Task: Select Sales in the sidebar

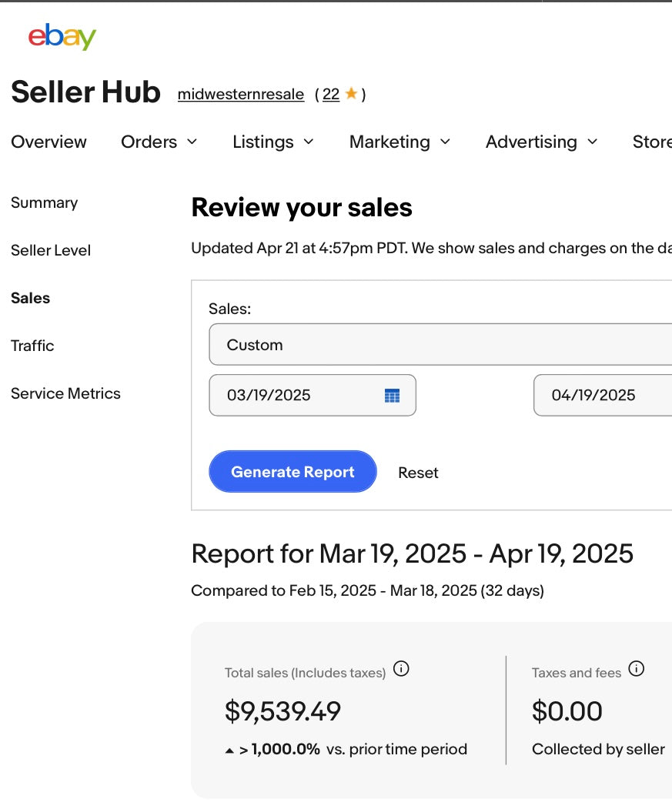Action: 31,298
